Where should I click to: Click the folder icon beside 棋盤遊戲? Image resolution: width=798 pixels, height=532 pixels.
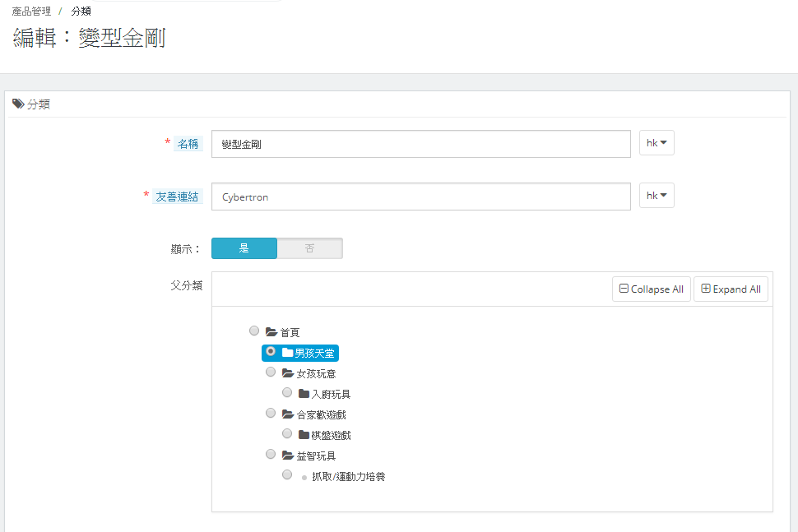click(x=303, y=433)
